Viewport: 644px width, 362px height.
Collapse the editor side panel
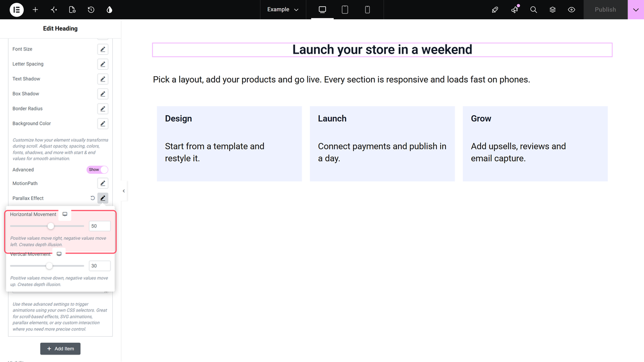click(124, 191)
